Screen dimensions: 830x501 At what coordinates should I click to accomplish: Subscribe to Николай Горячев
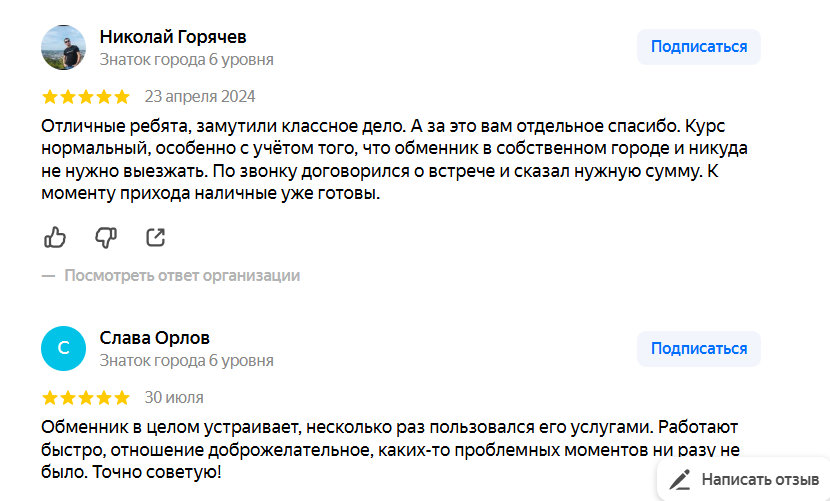698,47
